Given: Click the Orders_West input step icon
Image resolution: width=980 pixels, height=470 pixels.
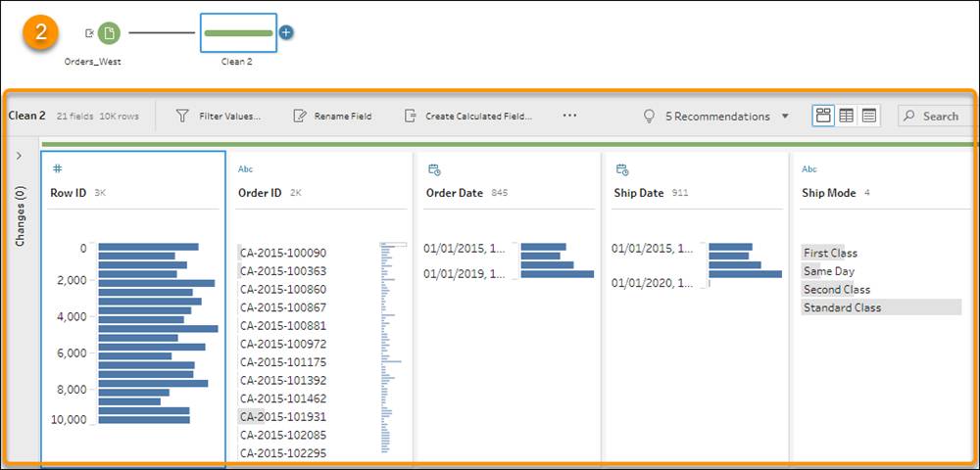Looking at the screenshot, I should (109, 33).
